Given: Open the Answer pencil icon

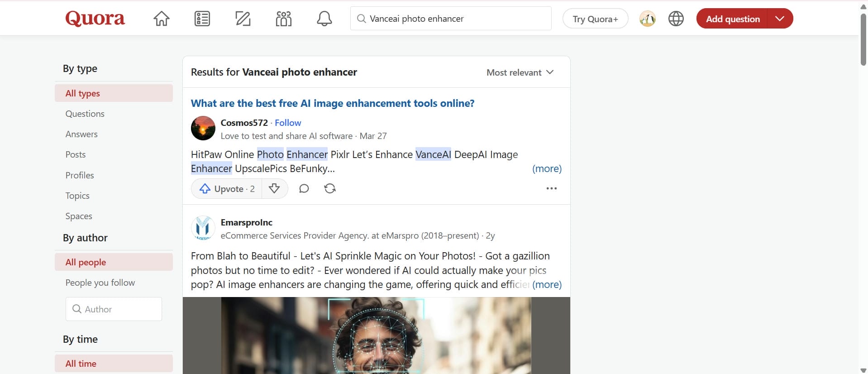Looking at the screenshot, I should click(243, 19).
